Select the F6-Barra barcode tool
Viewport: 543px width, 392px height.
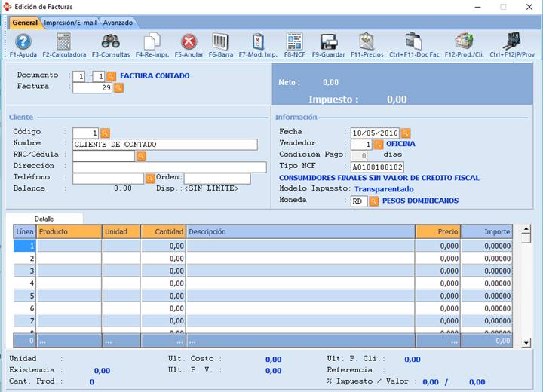220,42
